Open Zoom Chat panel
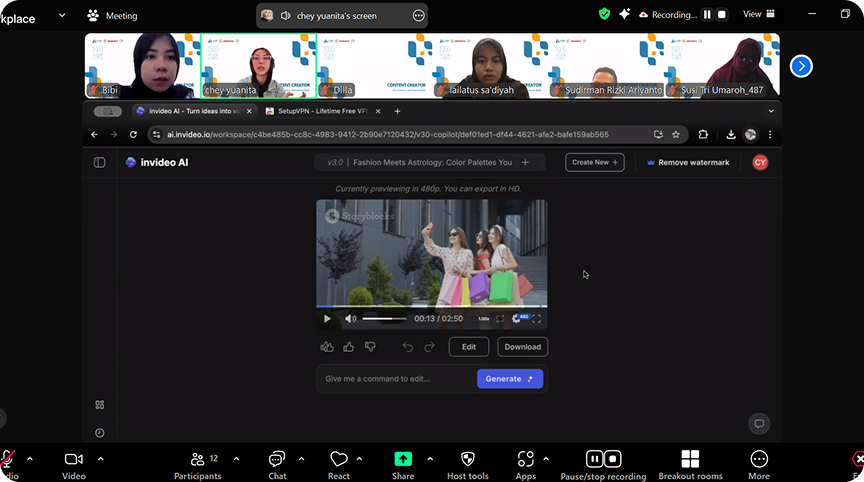The width and height of the screenshot is (864, 482). tap(277, 465)
